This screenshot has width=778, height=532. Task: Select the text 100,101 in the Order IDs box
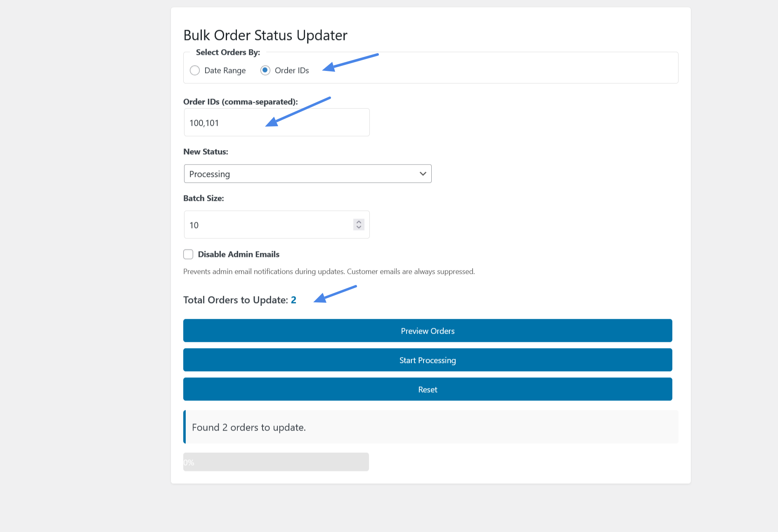tap(204, 122)
